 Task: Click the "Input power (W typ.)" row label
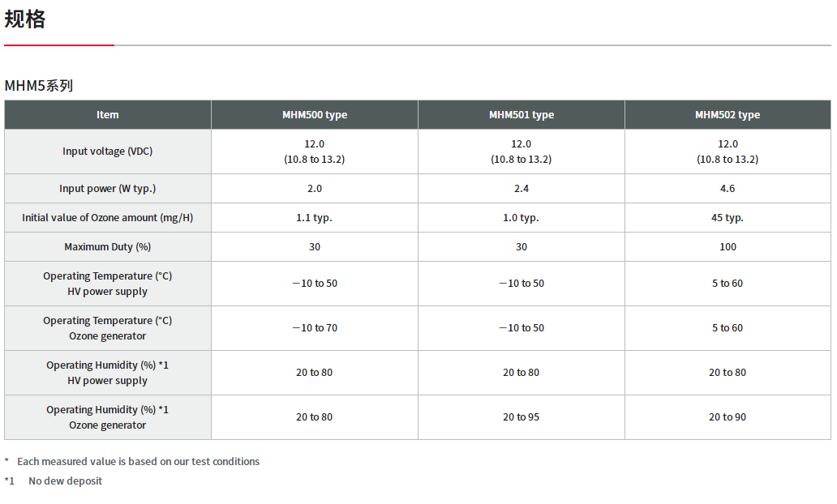(x=108, y=189)
